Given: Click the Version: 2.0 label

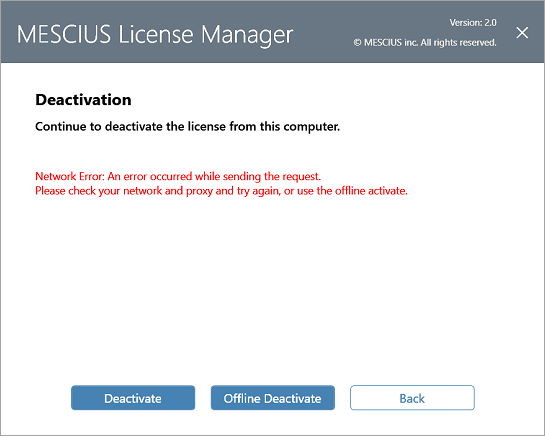Looking at the screenshot, I should point(473,23).
